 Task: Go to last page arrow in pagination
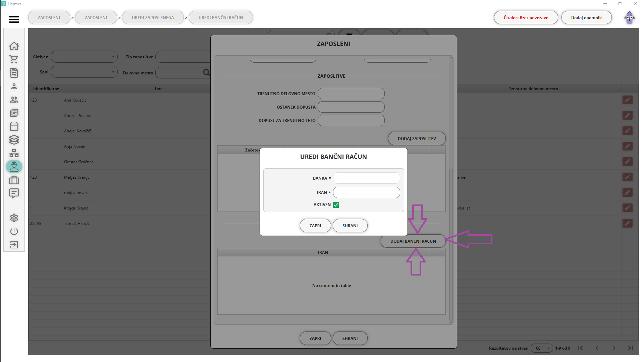pos(630,348)
